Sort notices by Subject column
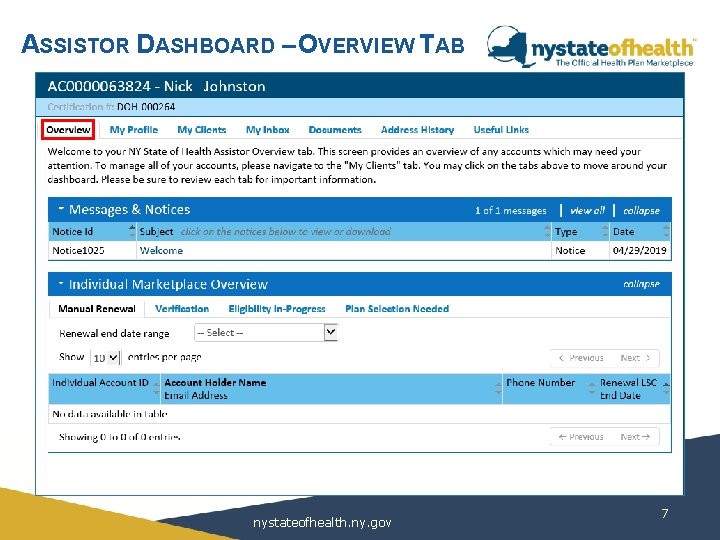 [x=344, y=231]
